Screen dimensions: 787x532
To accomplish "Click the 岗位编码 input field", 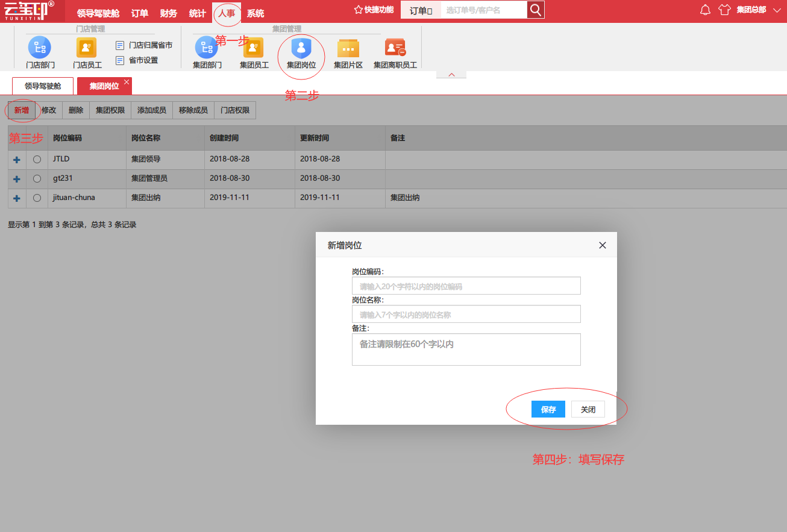I will tap(466, 286).
